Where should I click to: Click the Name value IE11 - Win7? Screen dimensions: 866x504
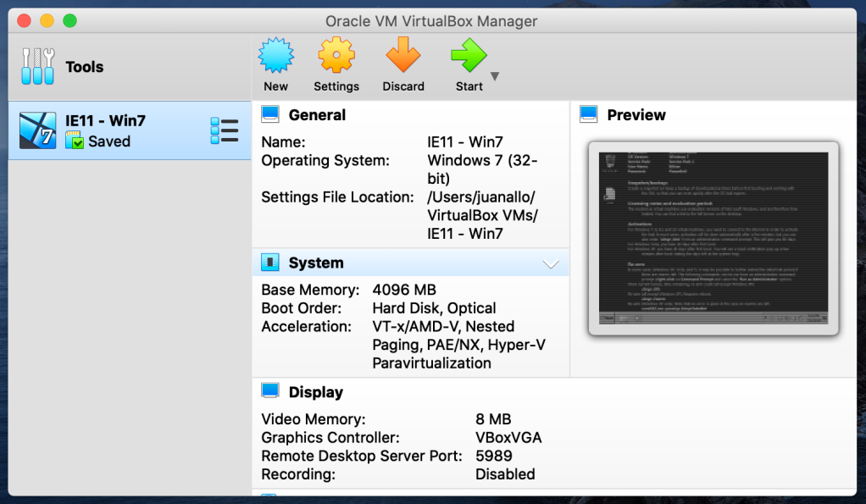pos(465,141)
